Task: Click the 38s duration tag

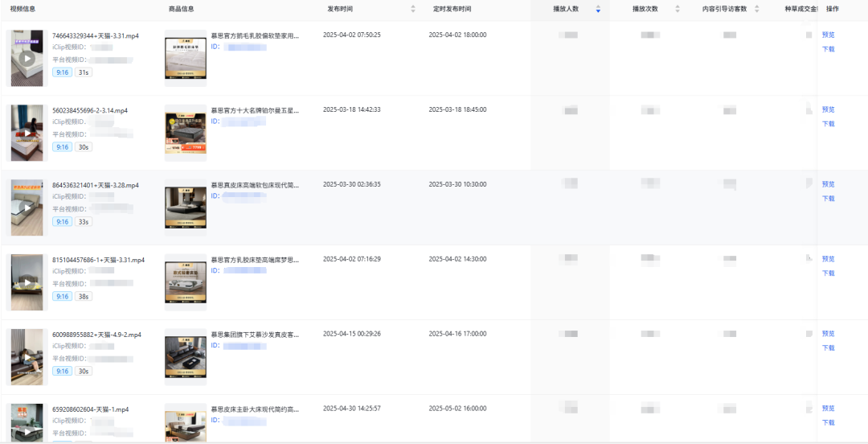Action: (84, 297)
